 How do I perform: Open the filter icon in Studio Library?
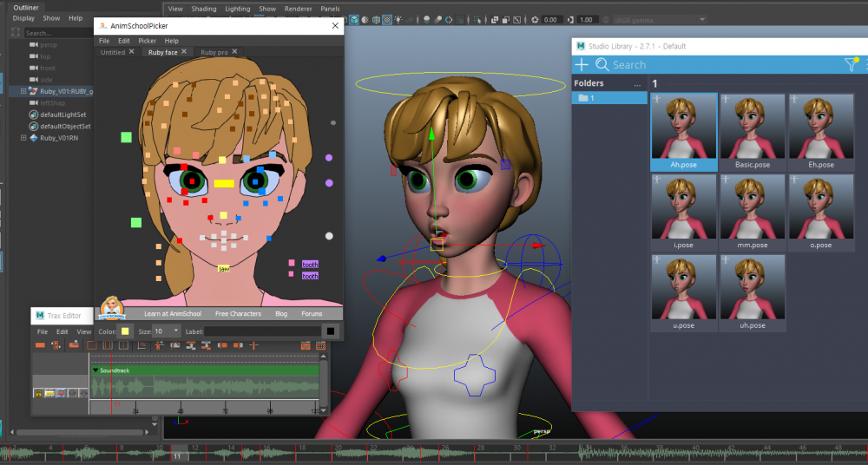pyautogui.click(x=850, y=64)
